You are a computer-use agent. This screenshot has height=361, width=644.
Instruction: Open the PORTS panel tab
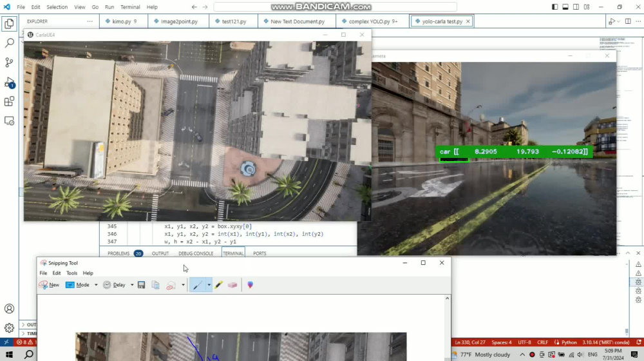[x=260, y=253]
